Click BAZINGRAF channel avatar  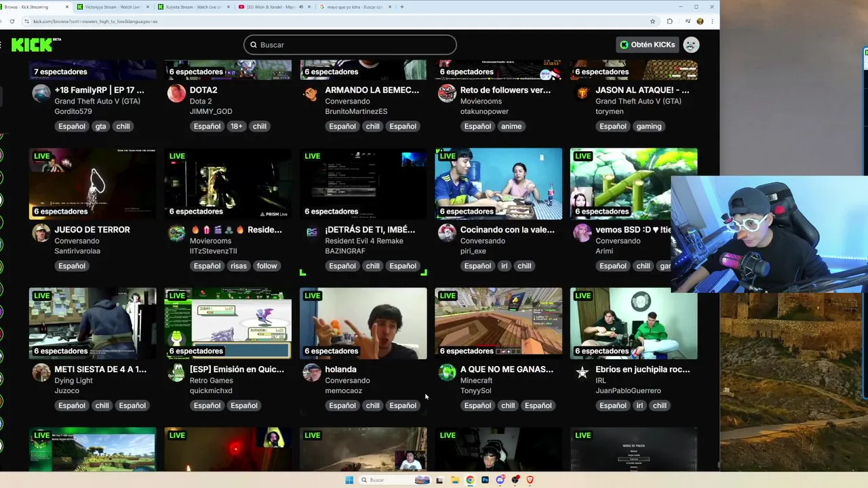click(x=311, y=232)
